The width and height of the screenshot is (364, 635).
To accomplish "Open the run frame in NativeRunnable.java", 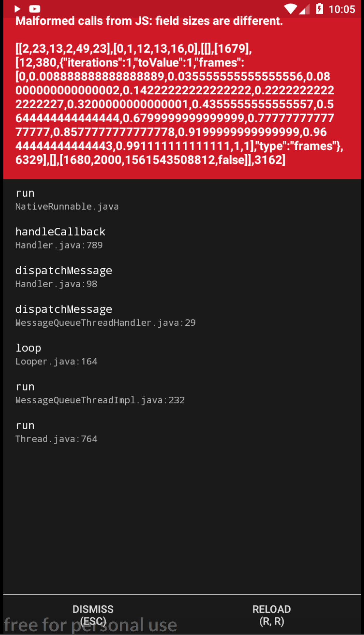I will click(67, 200).
